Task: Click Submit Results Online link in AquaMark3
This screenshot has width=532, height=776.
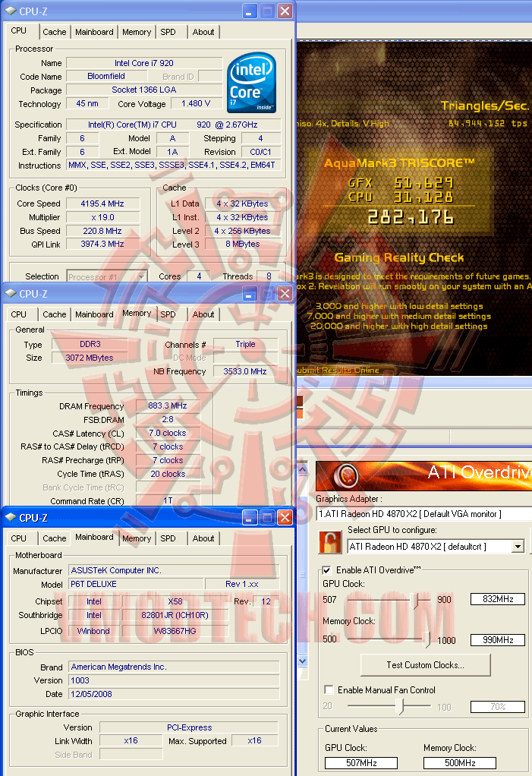Action: tap(338, 371)
